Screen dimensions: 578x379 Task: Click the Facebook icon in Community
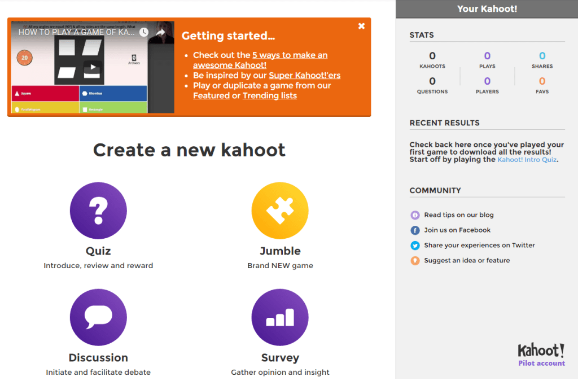pyautogui.click(x=415, y=230)
